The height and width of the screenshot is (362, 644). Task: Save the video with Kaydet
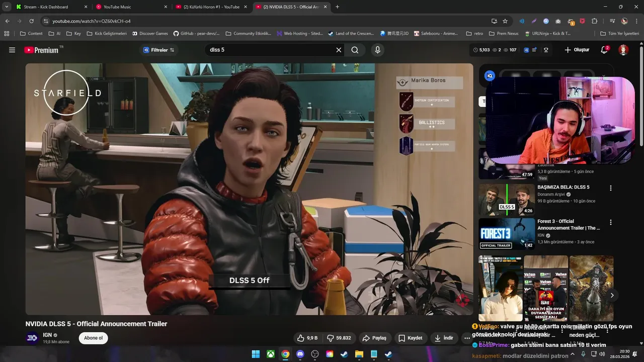[411, 338]
